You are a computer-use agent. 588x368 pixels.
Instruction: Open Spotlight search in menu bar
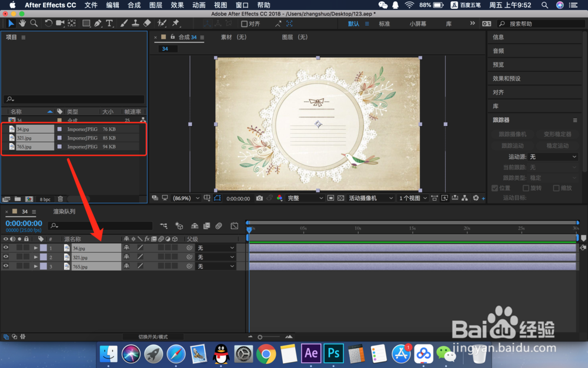click(x=544, y=5)
